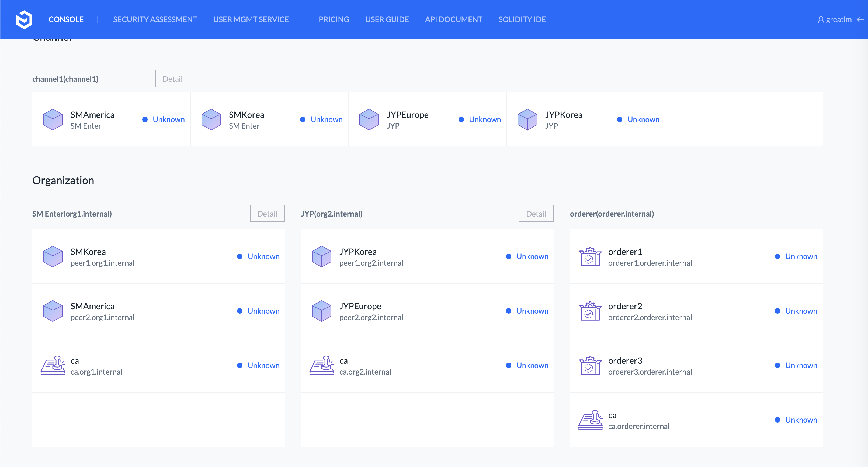This screenshot has height=467, width=868.
Task: Select the JYPKorea card in channel1
Action: [586, 119]
